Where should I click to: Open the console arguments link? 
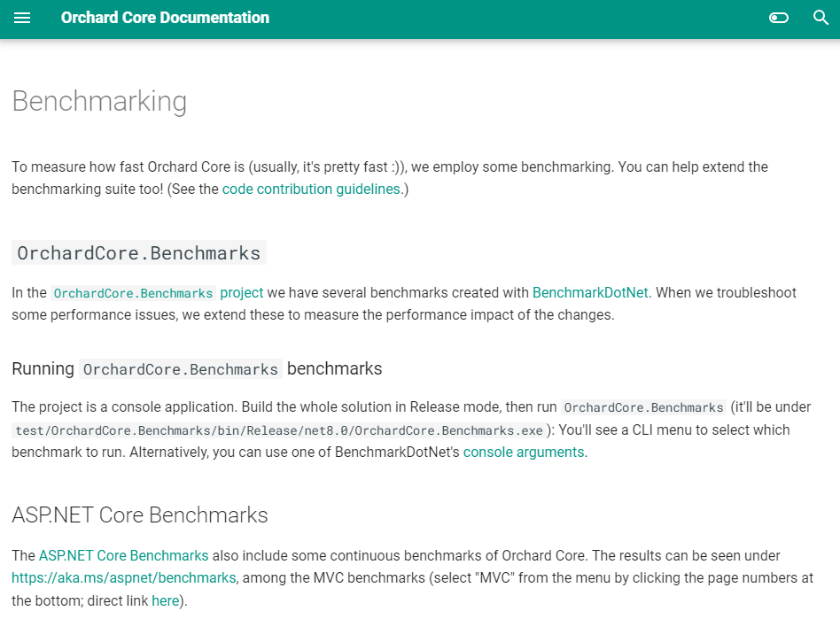524,453
